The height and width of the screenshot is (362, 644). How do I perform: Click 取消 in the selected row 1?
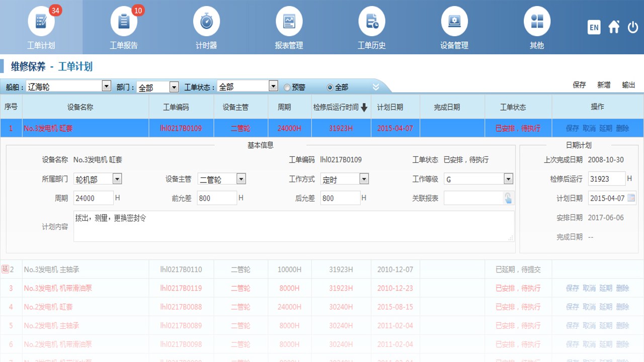[x=589, y=128]
